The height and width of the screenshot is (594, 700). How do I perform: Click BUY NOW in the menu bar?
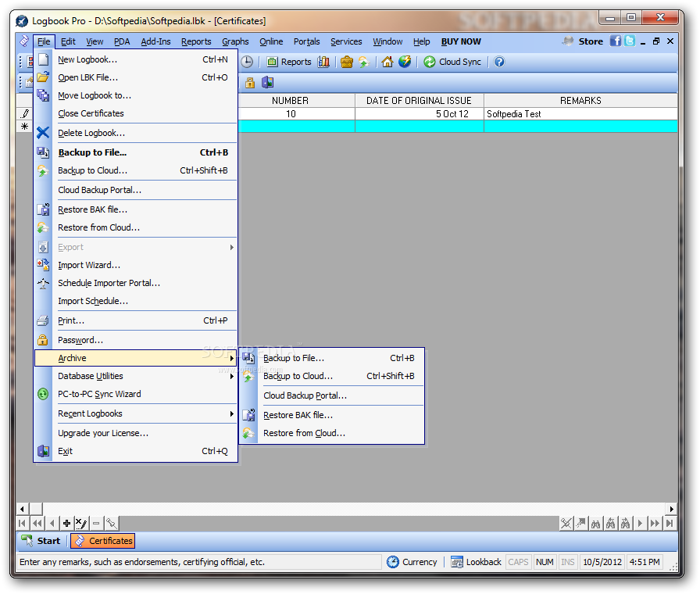click(461, 41)
